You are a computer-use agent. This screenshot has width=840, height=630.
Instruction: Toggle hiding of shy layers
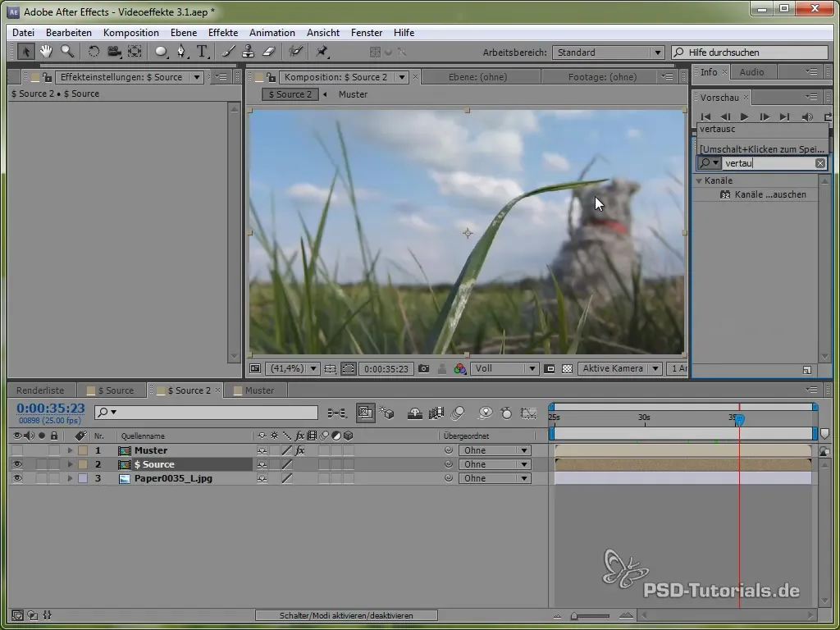(x=414, y=413)
